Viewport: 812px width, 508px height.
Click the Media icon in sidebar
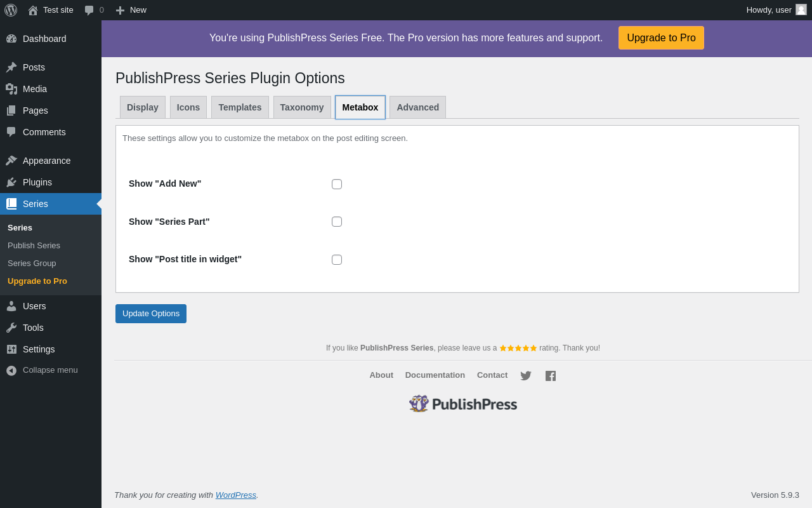click(x=11, y=89)
